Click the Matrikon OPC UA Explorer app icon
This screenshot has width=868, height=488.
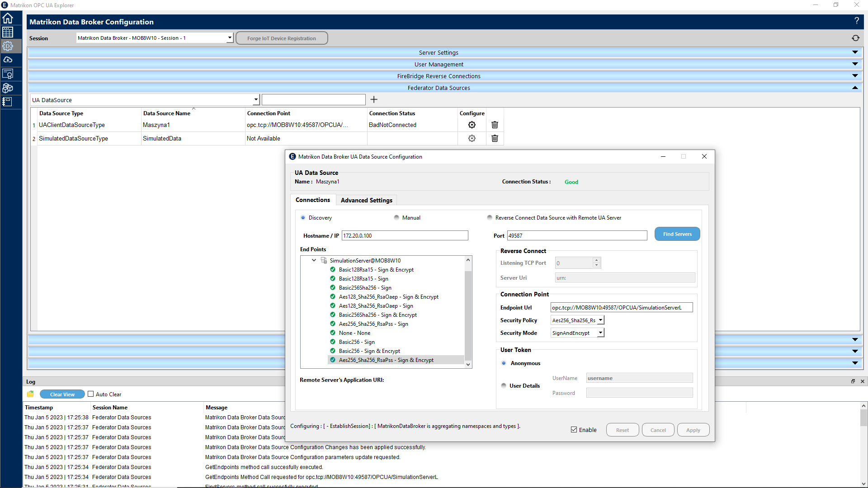(x=5, y=5)
